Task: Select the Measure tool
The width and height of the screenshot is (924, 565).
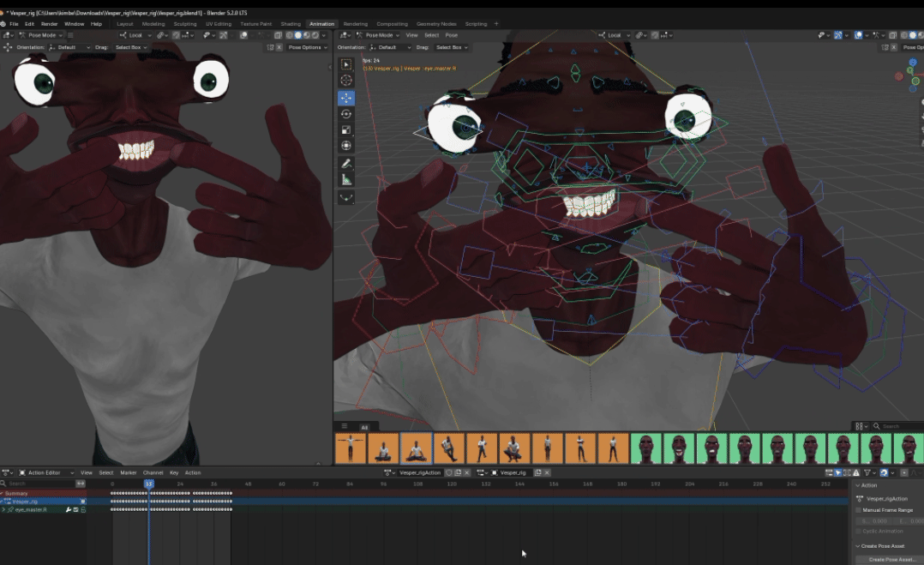Action: [x=346, y=180]
